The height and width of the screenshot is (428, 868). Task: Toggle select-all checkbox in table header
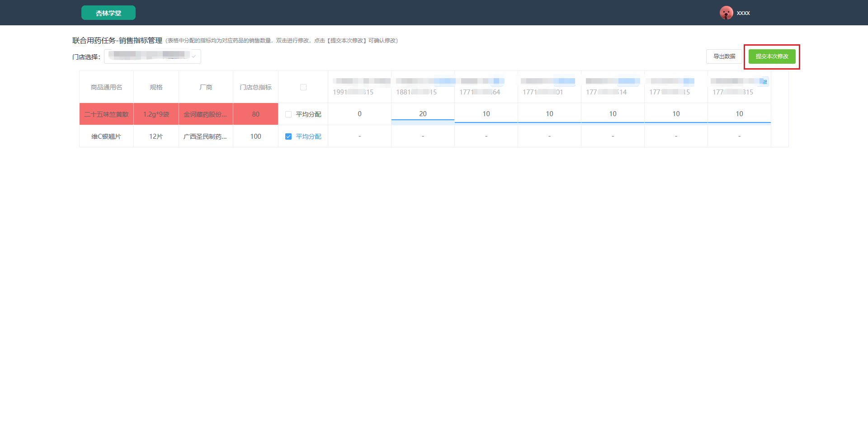pyautogui.click(x=303, y=87)
